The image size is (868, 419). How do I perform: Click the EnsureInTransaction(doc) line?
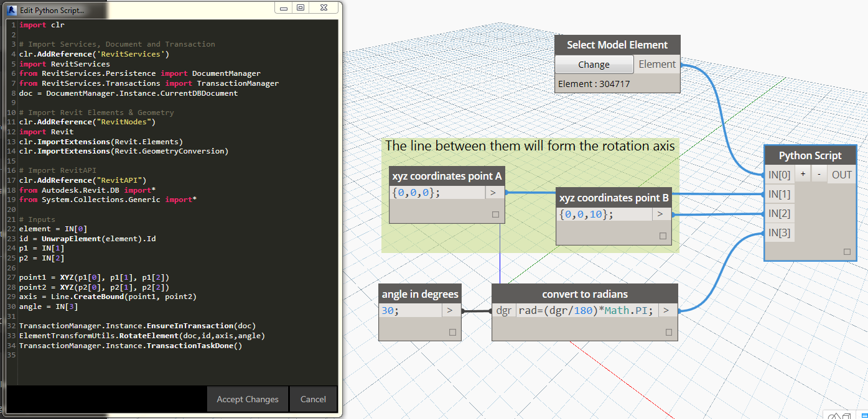click(x=138, y=326)
